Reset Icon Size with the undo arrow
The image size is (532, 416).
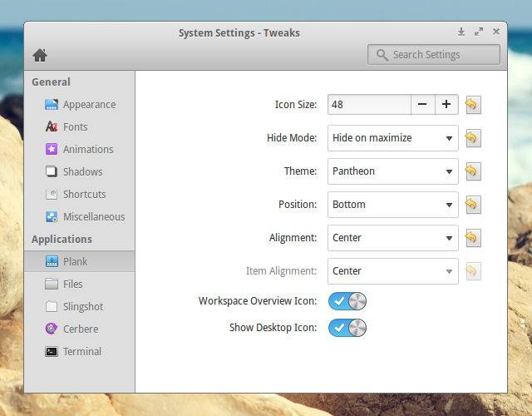472,104
